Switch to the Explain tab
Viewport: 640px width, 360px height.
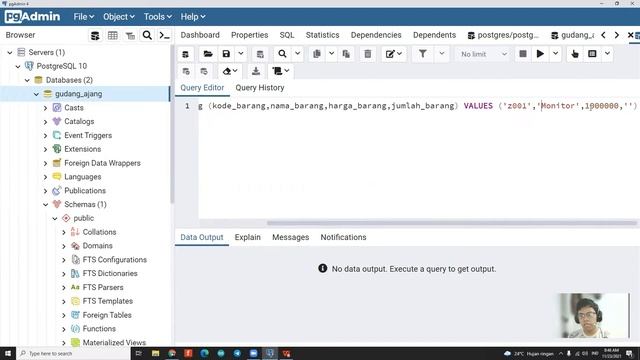(247, 237)
